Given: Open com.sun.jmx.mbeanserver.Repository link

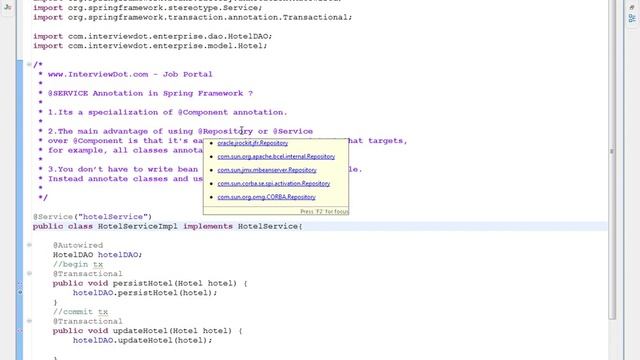Looking at the screenshot, I should pos(267,170).
